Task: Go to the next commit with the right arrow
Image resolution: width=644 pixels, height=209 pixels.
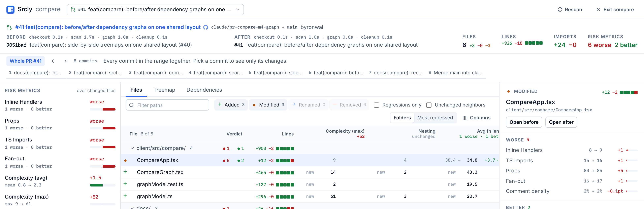Action: click(65, 61)
